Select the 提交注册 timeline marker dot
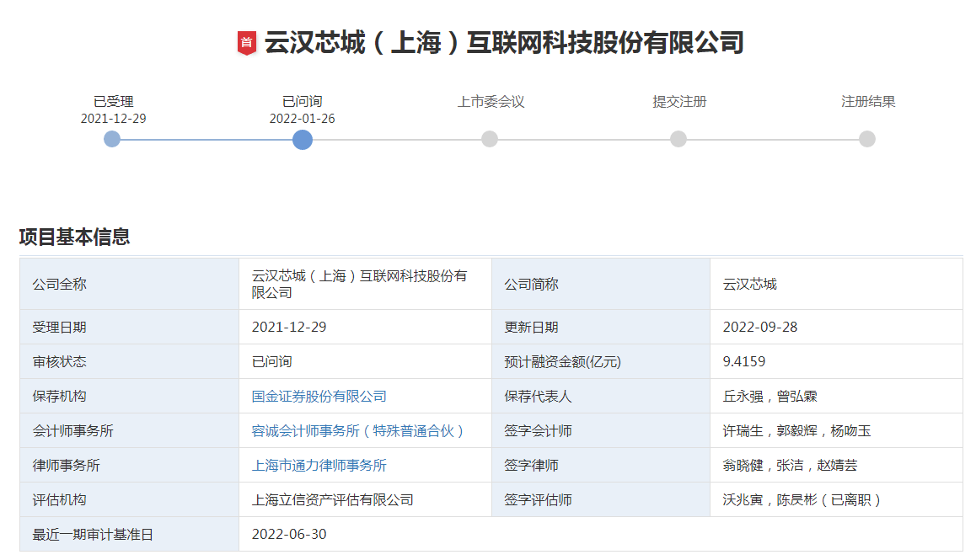 pos(678,139)
